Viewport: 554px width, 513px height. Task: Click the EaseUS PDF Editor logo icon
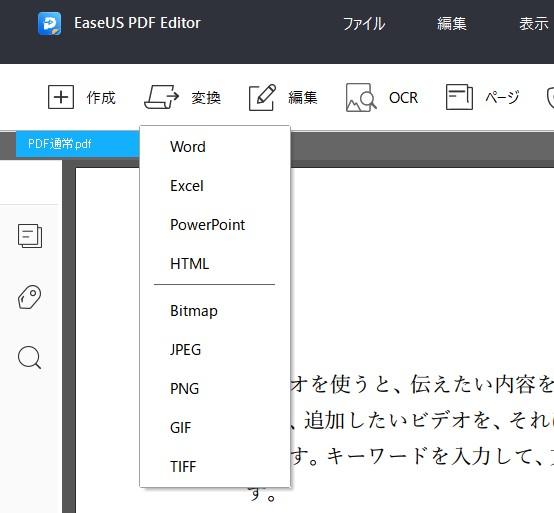coord(49,24)
